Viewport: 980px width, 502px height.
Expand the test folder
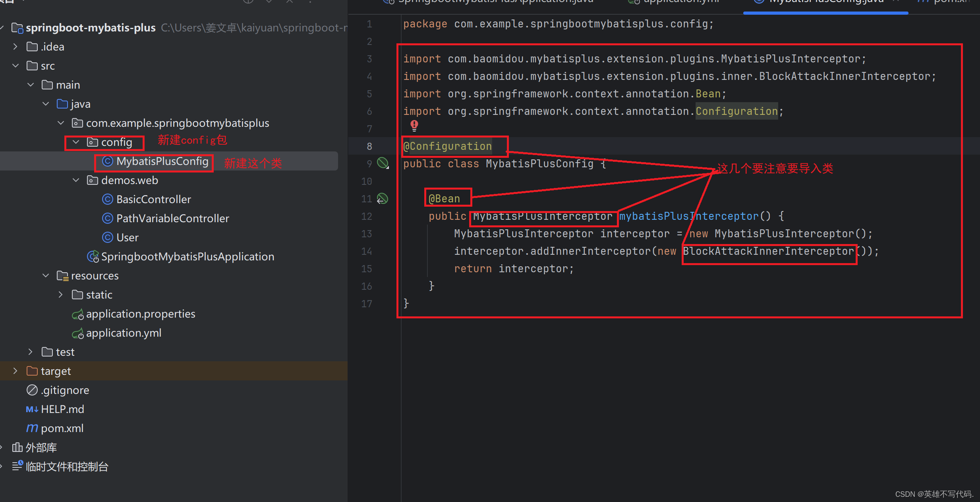click(x=30, y=351)
